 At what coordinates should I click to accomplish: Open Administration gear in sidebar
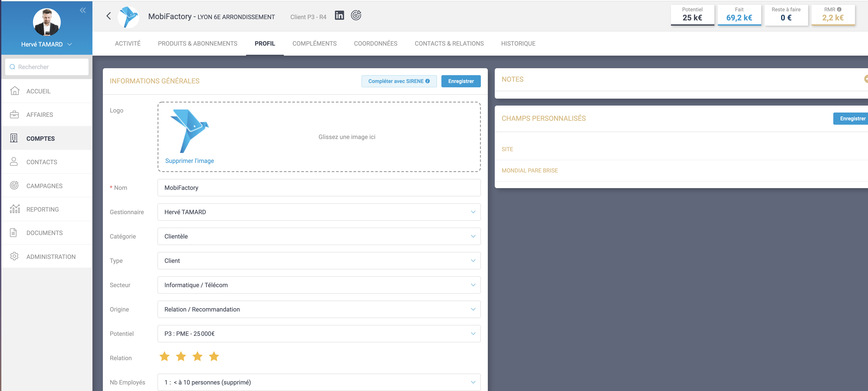click(x=51, y=256)
